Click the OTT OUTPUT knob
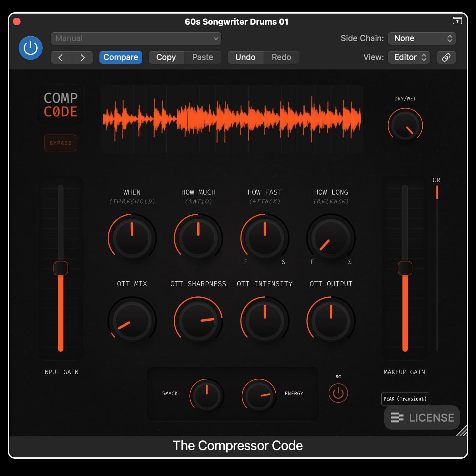476x476 pixels. click(x=331, y=320)
